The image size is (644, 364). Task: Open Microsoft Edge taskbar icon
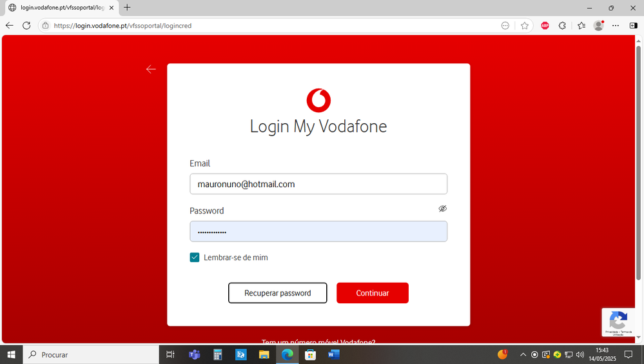[287, 354]
